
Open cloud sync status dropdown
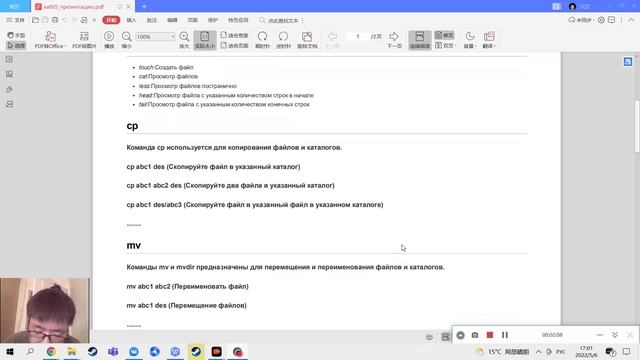581,20
